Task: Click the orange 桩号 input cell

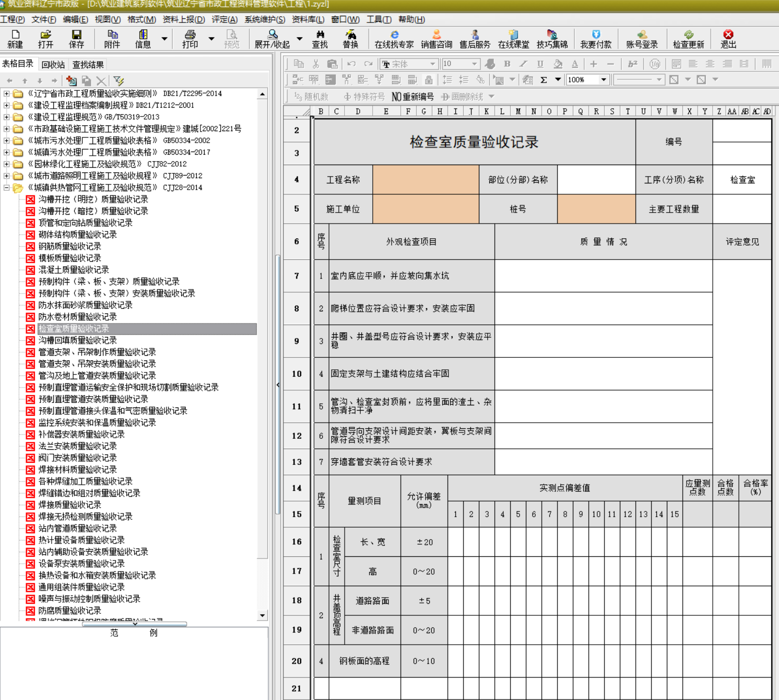Action: (596, 209)
